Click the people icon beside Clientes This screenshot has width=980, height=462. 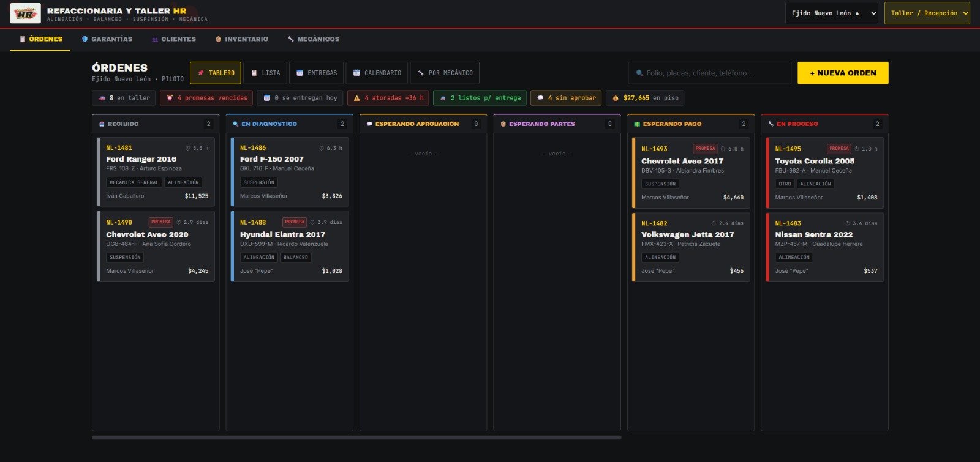pyautogui.click(x=155, y=39)
